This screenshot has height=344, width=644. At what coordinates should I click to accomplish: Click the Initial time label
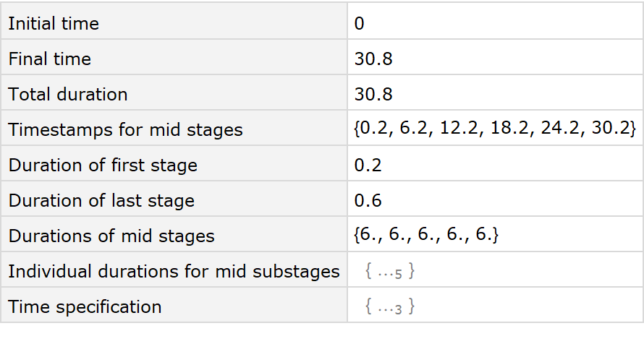pyautogui.click(x=54, y=24)
